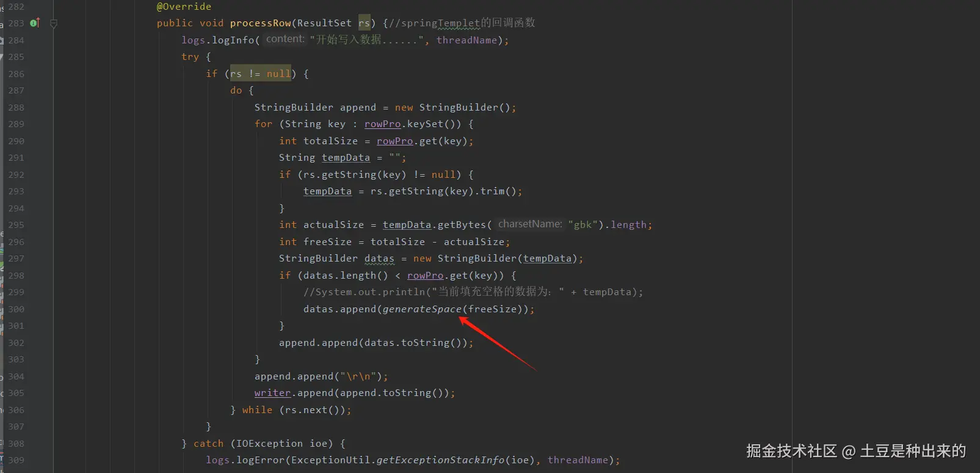Click getString call on line 292

click(x=349, y=175)
